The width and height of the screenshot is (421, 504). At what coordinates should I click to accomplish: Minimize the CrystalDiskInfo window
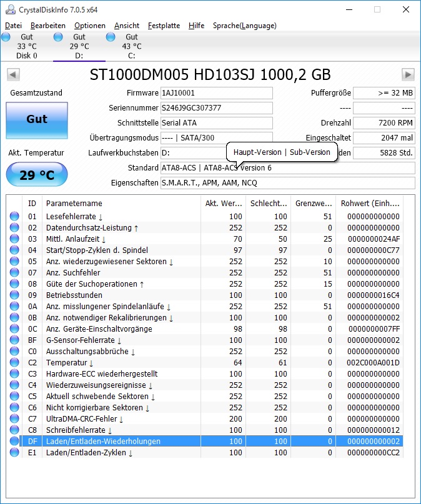point(349,9)
